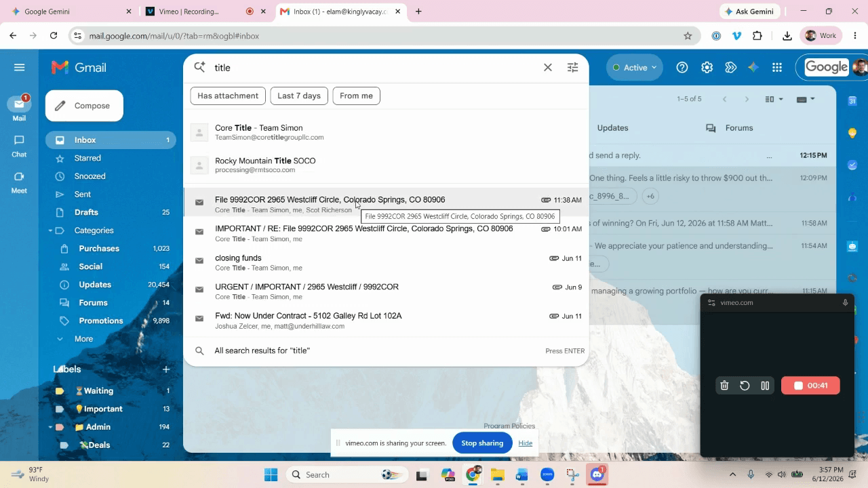Open File Explorer from the taskbar
868x488 pixels.
pos(498,474)
